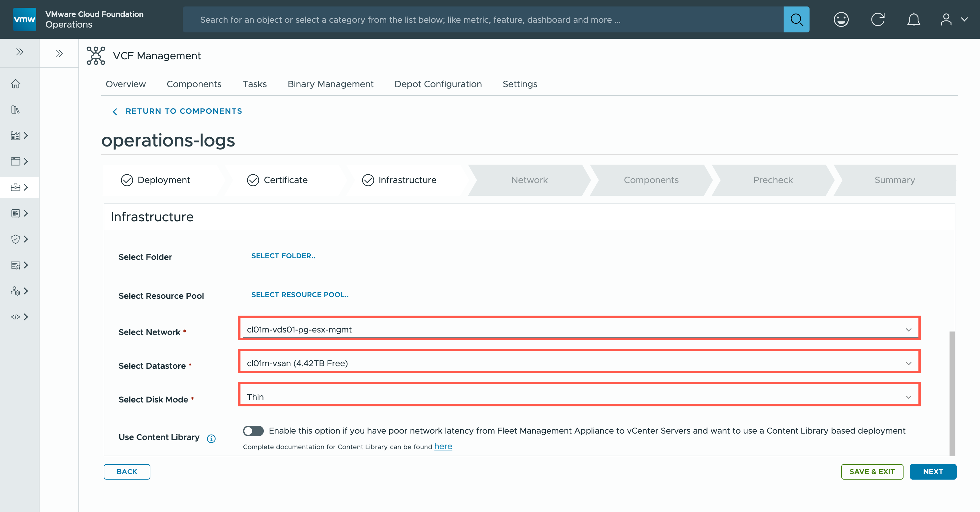Open the Depot Configuration tab
This screenshot has width=980, height=512.
[x=437, y=84]
